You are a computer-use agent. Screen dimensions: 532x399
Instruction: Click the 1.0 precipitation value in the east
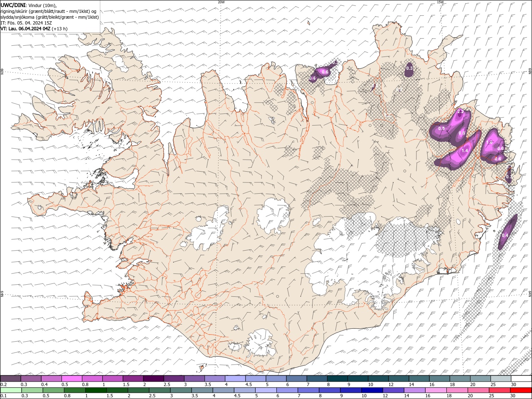coord(489,142)
